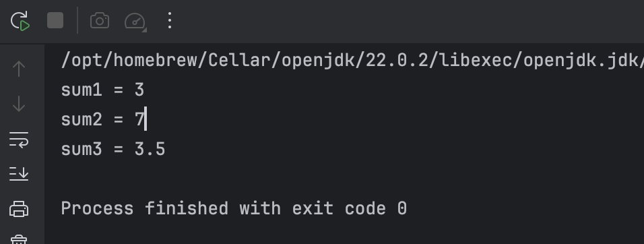Click the 'sum1 = 3' output line
The image size is (644, 244).
[102, 90]
